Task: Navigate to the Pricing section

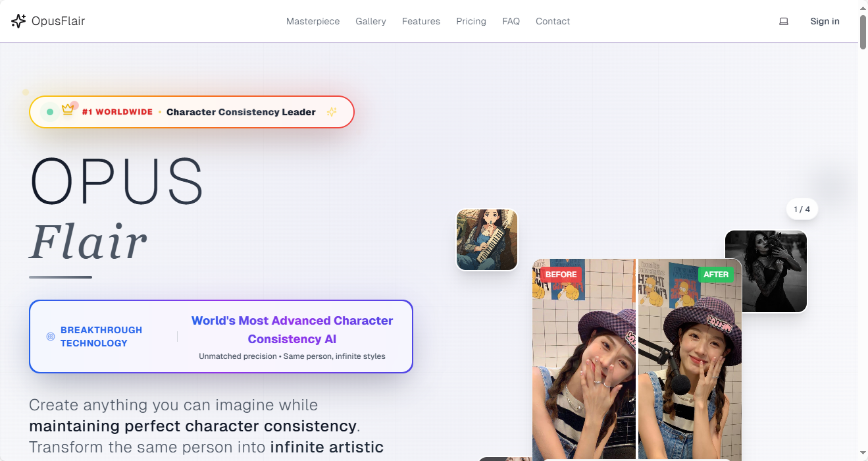Action: [x=471, y=21]
